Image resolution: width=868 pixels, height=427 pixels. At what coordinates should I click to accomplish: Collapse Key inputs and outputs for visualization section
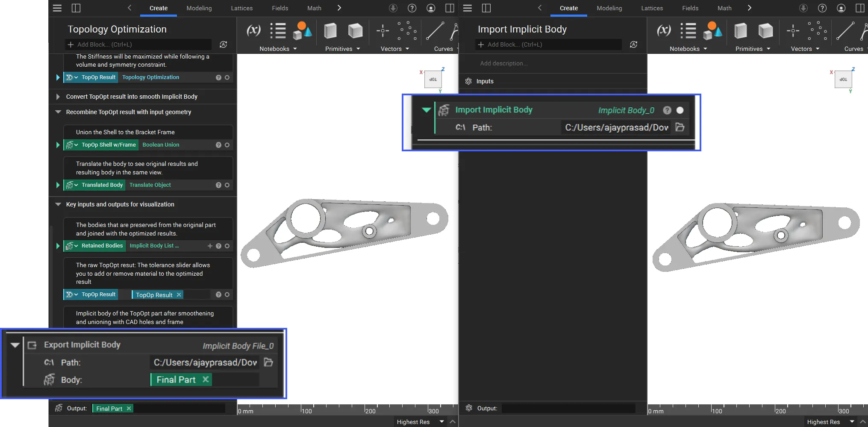[58, 204]
